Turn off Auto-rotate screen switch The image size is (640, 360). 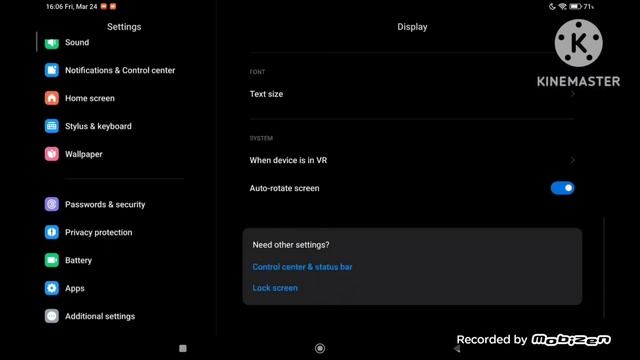[x=562, y=188]
